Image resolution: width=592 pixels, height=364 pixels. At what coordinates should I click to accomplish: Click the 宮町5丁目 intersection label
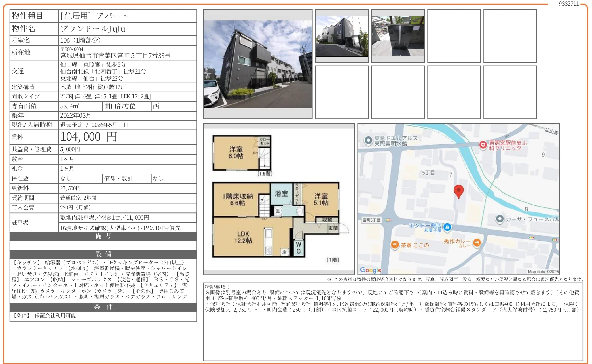[x=371, y=220]
